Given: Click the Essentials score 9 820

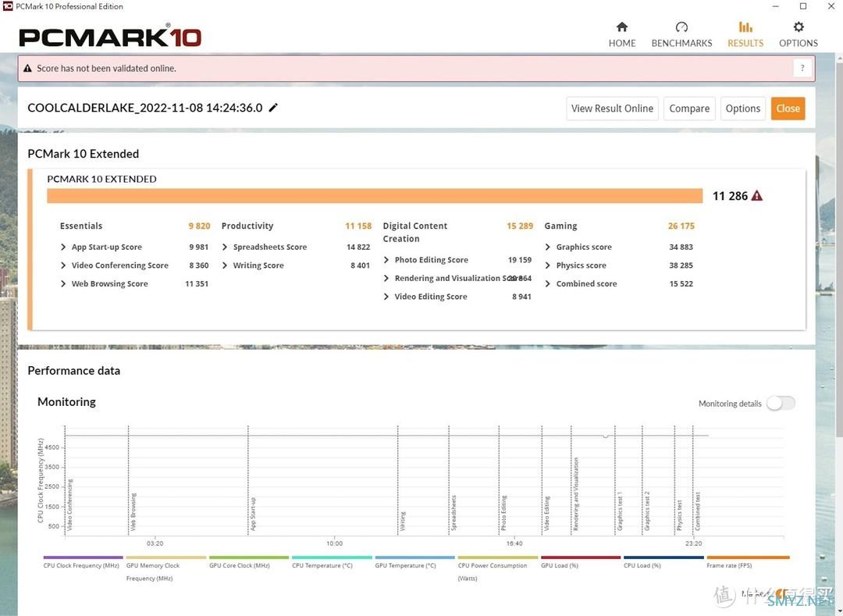Looking at the screenshot, I should click(x=199, y=226).
